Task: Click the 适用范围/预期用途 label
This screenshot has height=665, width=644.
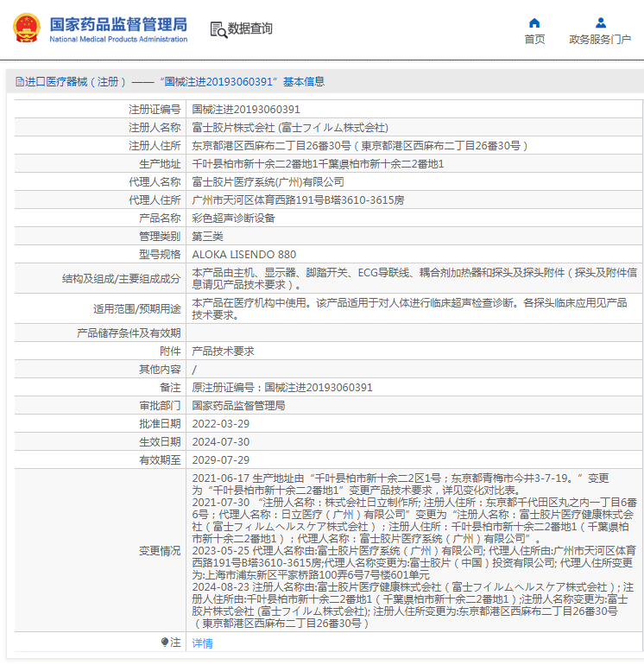Action: 137,309
